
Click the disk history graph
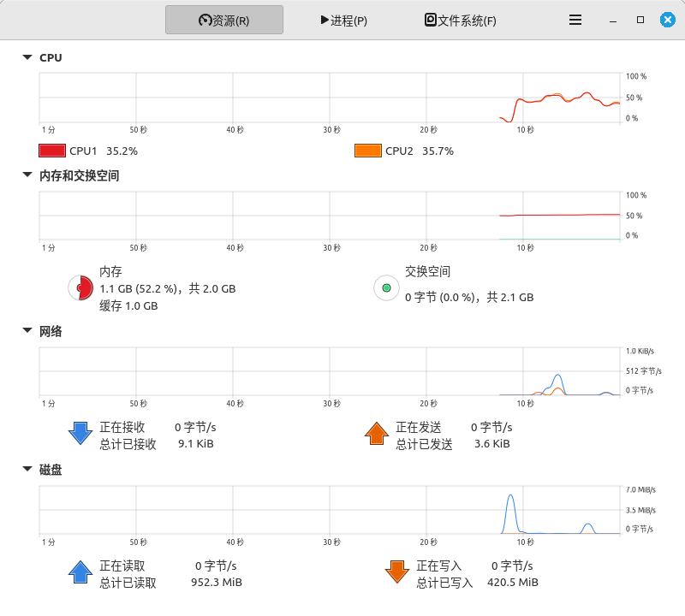pos(330,510)
